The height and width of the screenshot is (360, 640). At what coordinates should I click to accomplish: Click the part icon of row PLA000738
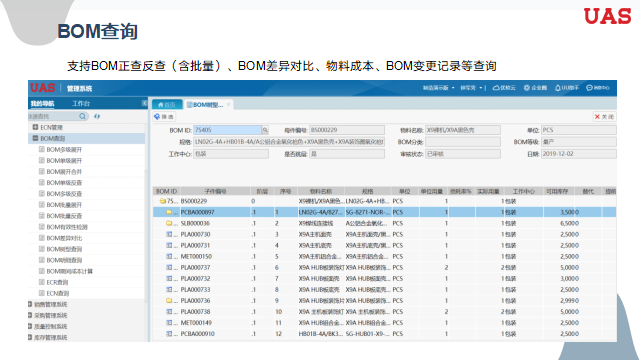[169, 311]
